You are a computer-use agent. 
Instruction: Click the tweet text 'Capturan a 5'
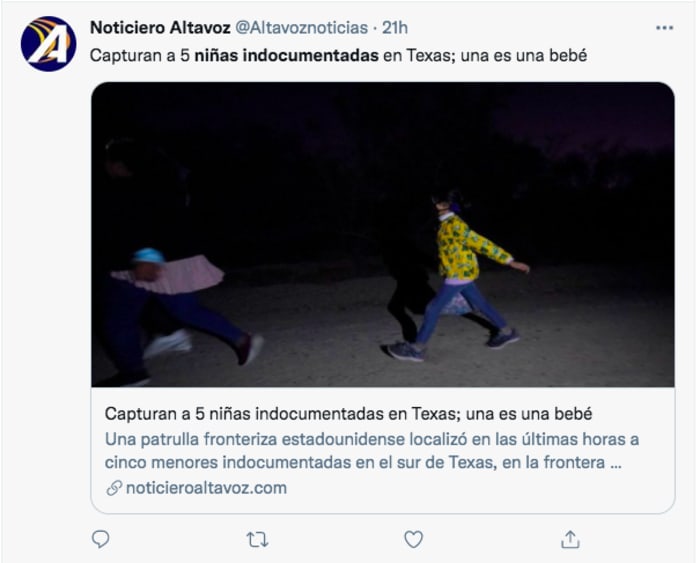[140, 56]
